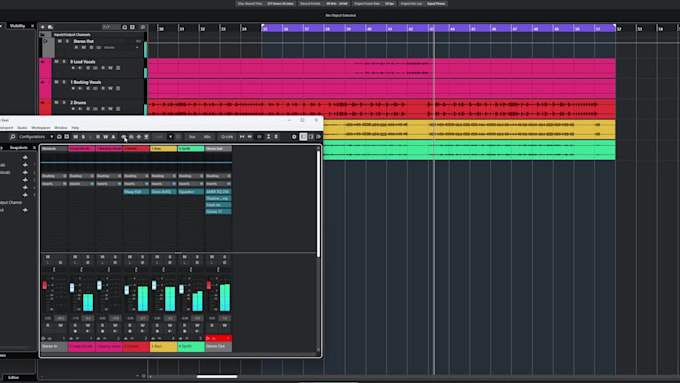680x383 pixels.
Task: Toggle the MixConsole right zone layout icon
Action: point(311,137)
